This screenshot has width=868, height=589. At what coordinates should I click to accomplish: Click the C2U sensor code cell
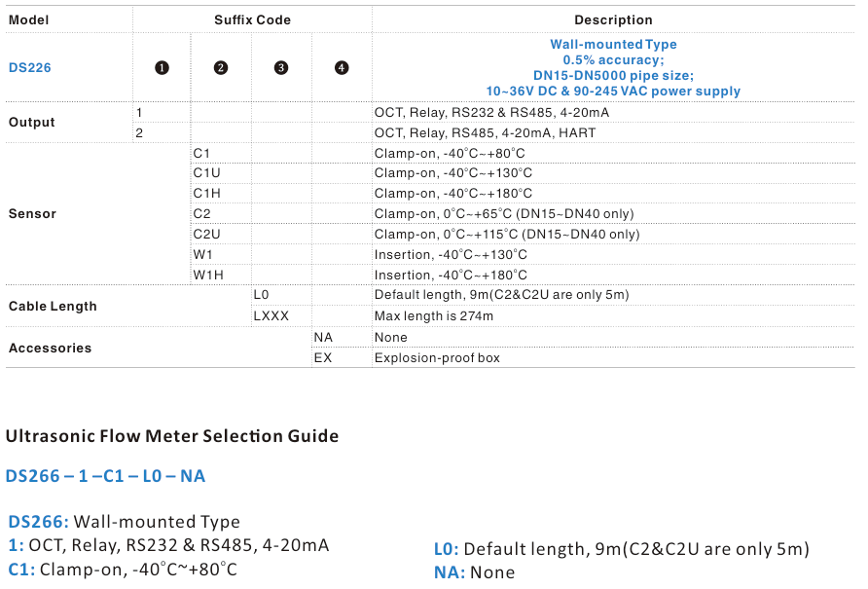(x=207, y=235)
